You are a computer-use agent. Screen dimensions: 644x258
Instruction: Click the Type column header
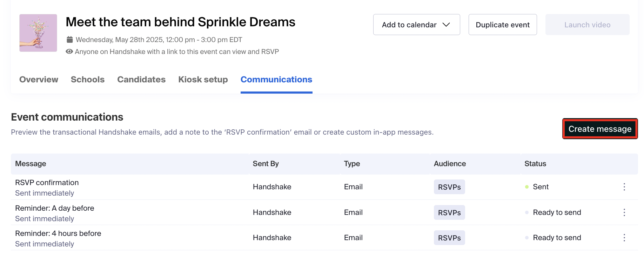click(x=352, y=164)
